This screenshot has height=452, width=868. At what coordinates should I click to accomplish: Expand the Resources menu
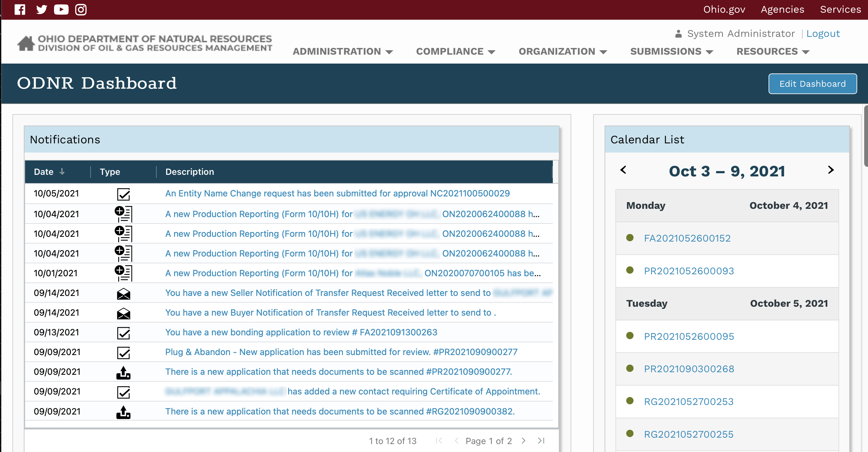[x=773, y=51]
